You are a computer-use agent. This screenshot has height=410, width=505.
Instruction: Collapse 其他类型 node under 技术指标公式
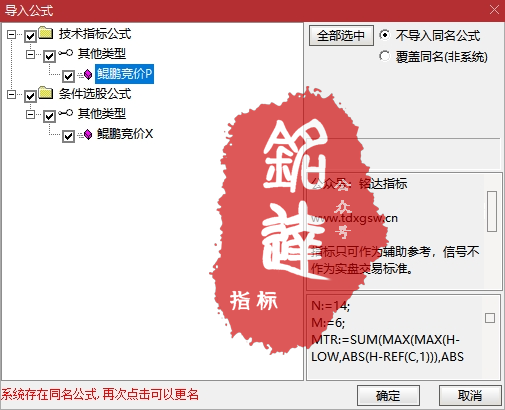tap(30, 54)
